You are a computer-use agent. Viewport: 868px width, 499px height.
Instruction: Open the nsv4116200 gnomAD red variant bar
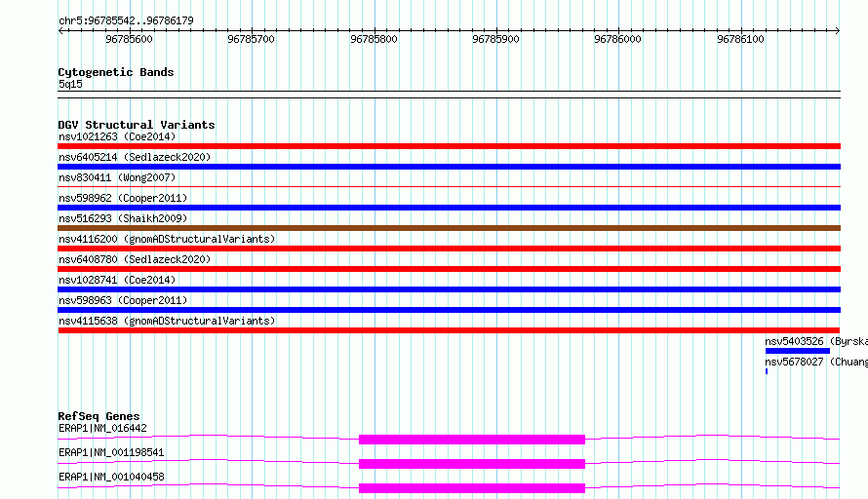pyautogui.click(x=449, y=249)
